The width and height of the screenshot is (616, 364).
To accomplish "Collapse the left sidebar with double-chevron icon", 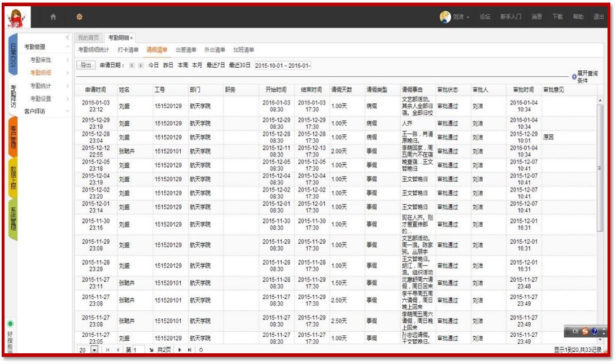I will 67,38.
